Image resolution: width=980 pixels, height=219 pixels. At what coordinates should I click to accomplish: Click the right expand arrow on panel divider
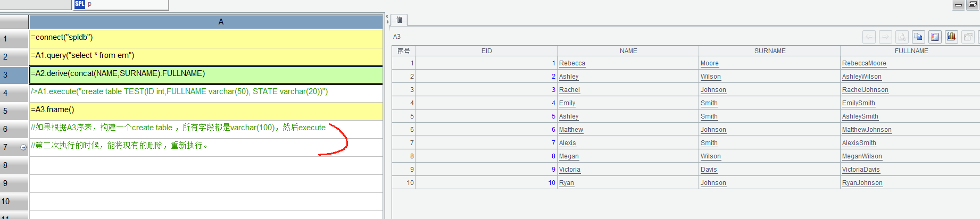387,22
